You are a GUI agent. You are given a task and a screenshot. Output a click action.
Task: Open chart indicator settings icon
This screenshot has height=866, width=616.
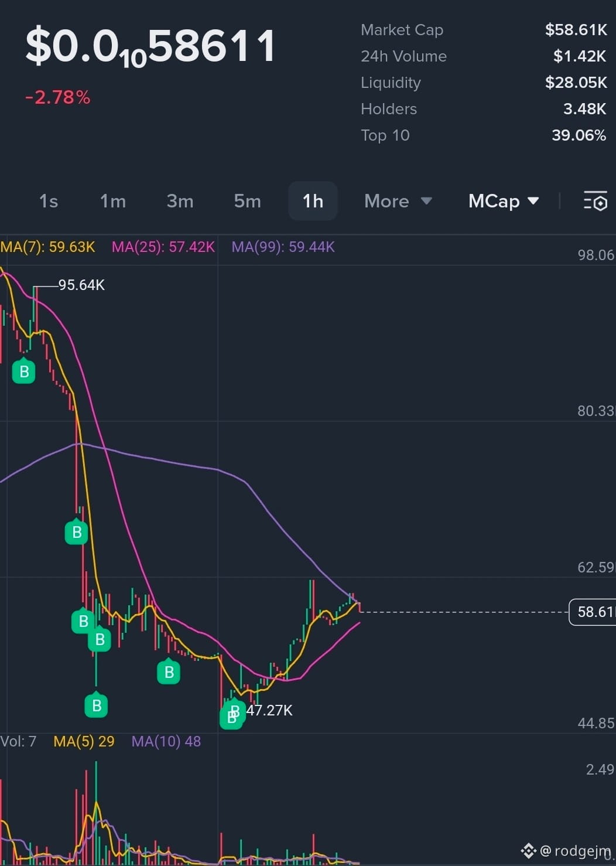click(596, 201)
